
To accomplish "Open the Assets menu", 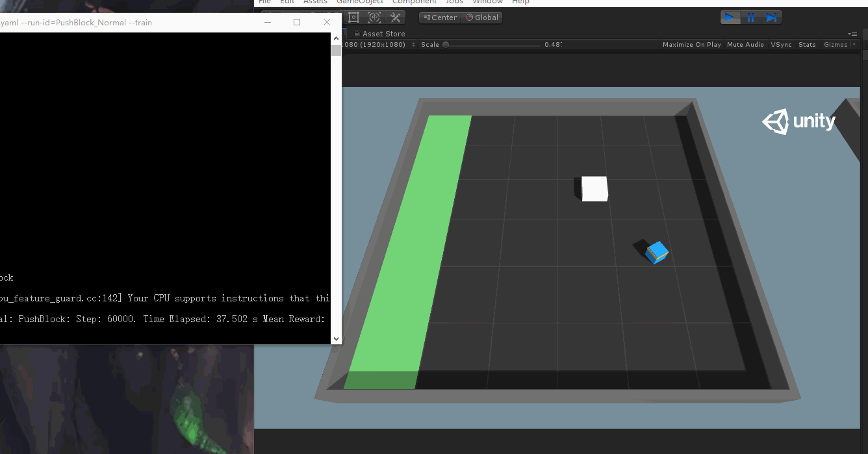I will 315,2.
